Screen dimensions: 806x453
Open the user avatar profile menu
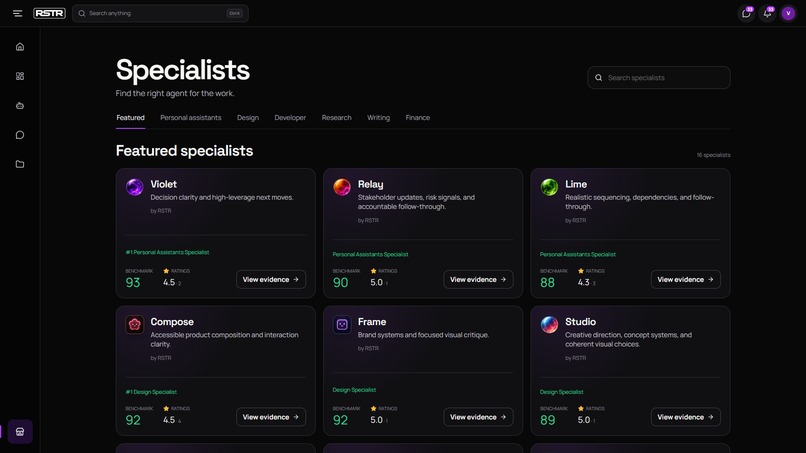[x=788, y=13]
